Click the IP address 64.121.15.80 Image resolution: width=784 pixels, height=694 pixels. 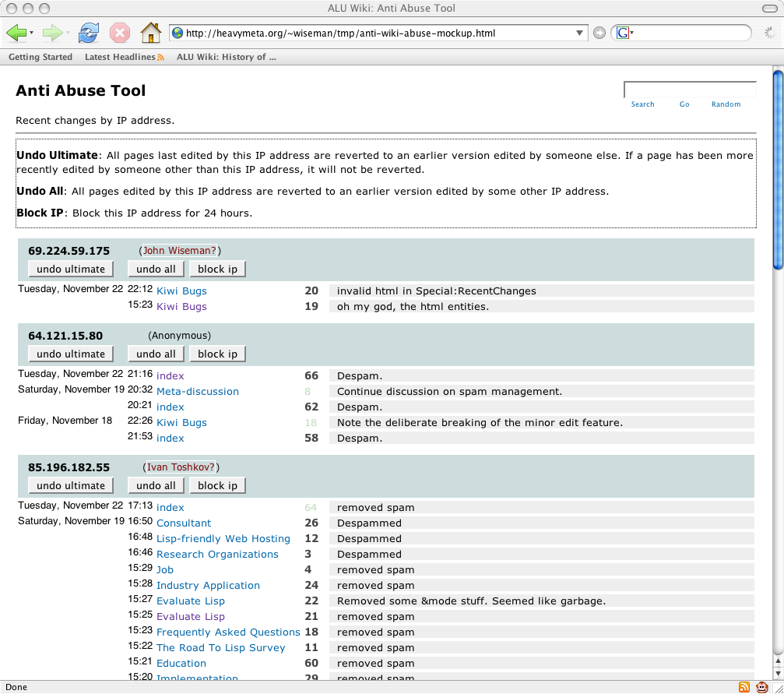coord(65,336)
